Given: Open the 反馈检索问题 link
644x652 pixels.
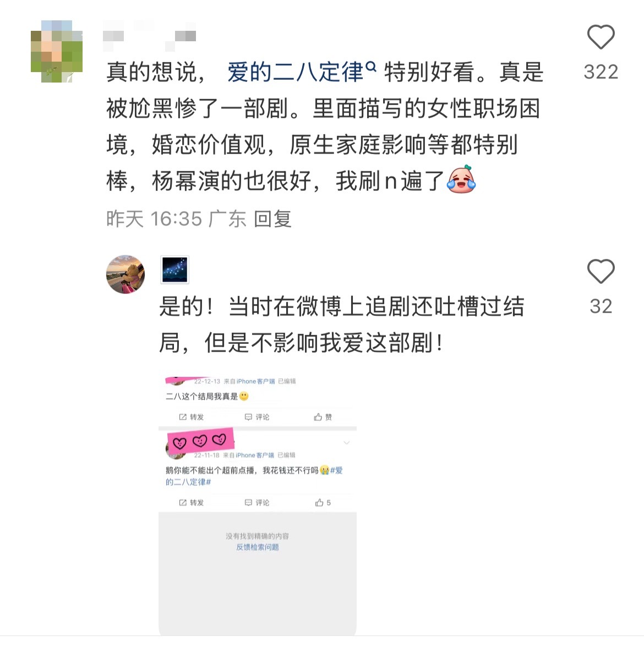Looking at the screenshot, I should (x=258, y=547).
